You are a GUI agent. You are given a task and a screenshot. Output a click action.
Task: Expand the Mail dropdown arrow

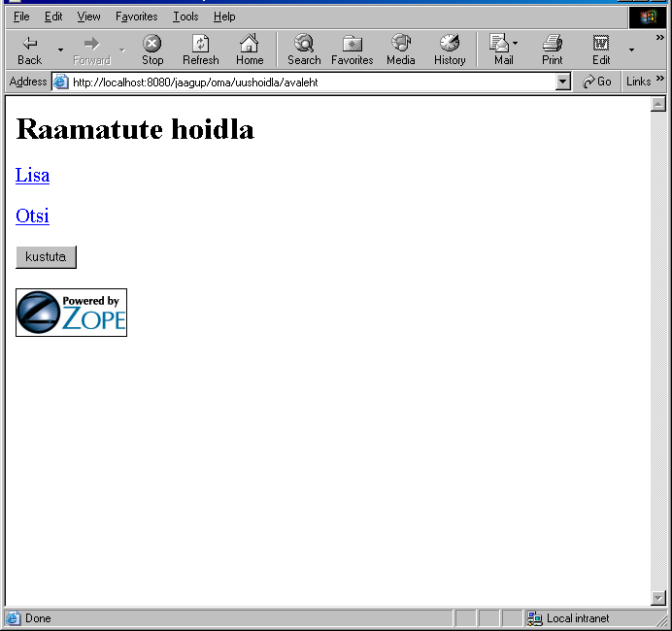coord(515,43)
